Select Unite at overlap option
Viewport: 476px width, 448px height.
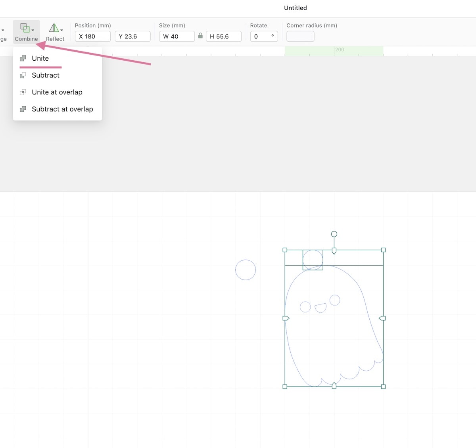(x=58, y=92)
